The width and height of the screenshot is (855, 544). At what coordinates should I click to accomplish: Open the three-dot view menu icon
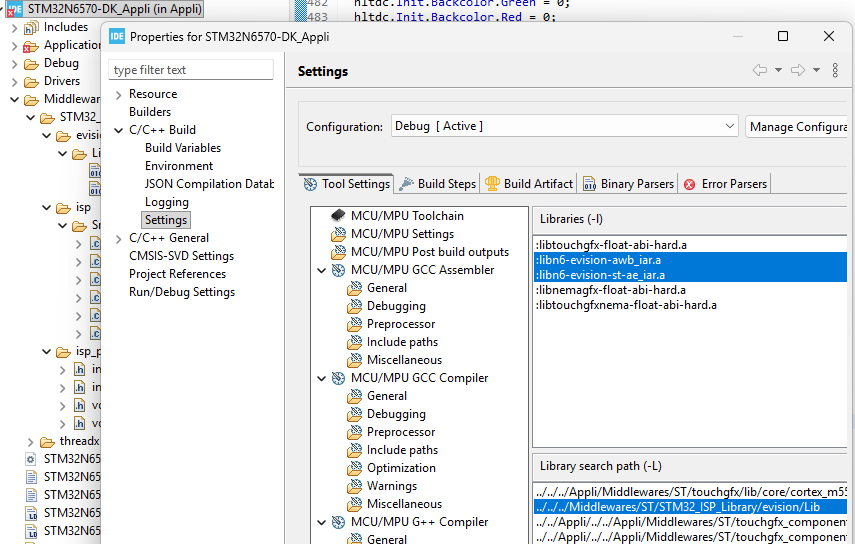835,70
